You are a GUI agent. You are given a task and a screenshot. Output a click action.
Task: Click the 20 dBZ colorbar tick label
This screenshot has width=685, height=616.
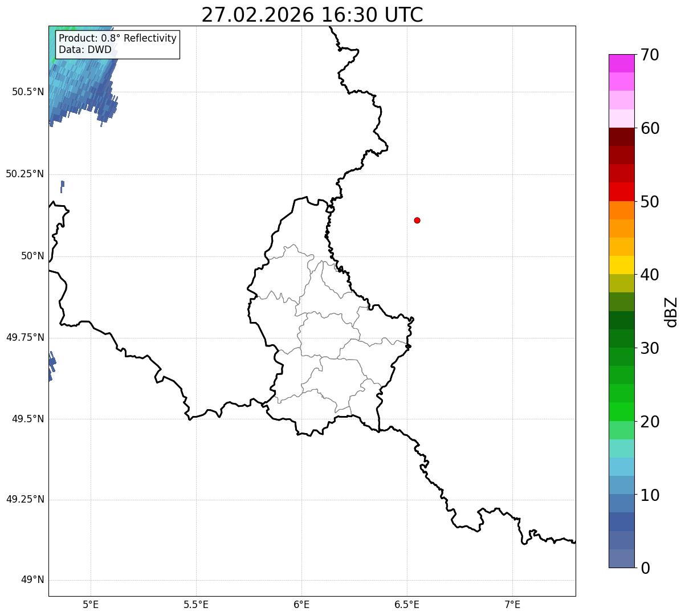pos(650,422)
